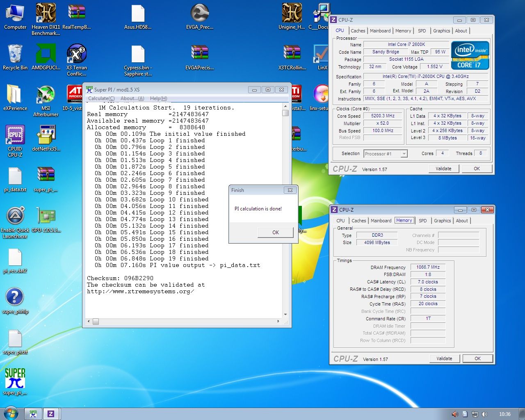
Task: Open the Unigine_H desktop shortcut
Action: [292, 17]
